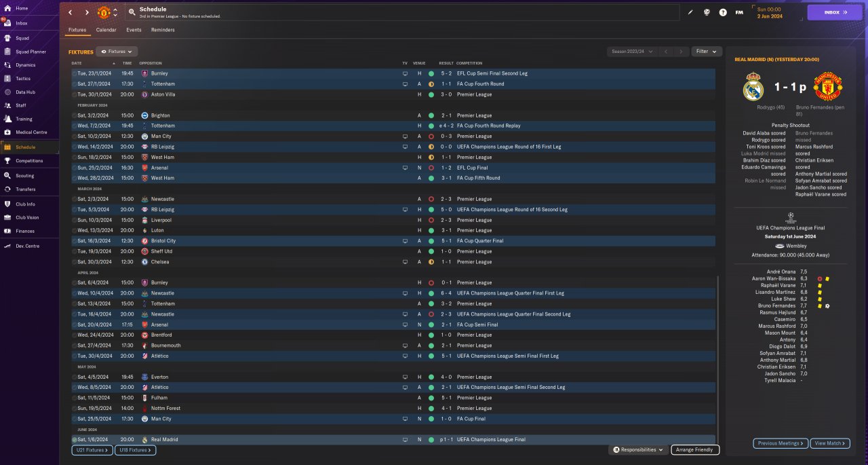868x465 pixels.
Task: Open the Dev. Centre icon
Action: pyautogui.click(x=7, y=246)
